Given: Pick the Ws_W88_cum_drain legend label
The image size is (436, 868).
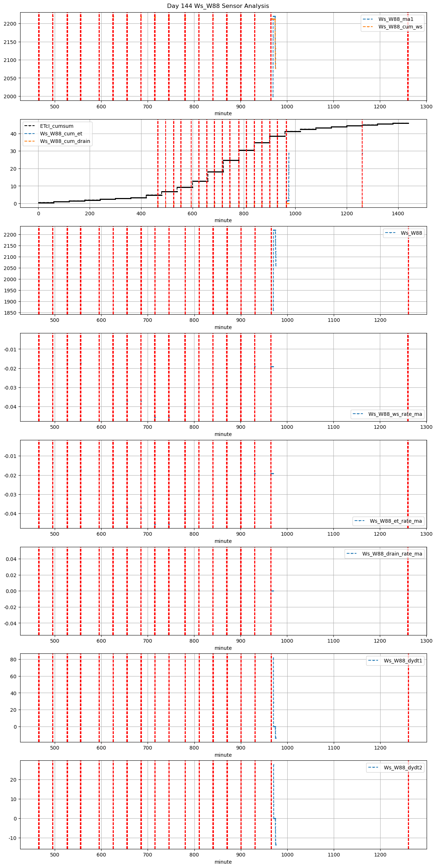Looking at the screenshot, I should tap(65, 141).
